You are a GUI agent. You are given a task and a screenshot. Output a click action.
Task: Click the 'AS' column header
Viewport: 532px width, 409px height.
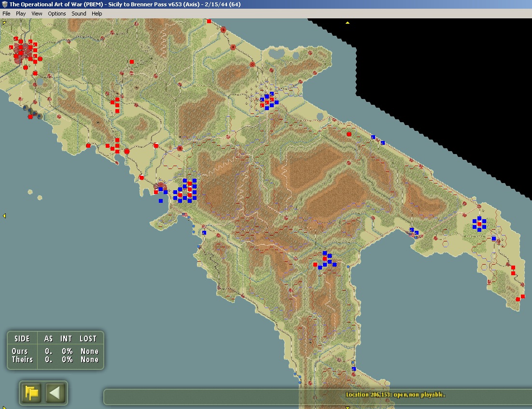pyautogui.click(x=49, y=338)
